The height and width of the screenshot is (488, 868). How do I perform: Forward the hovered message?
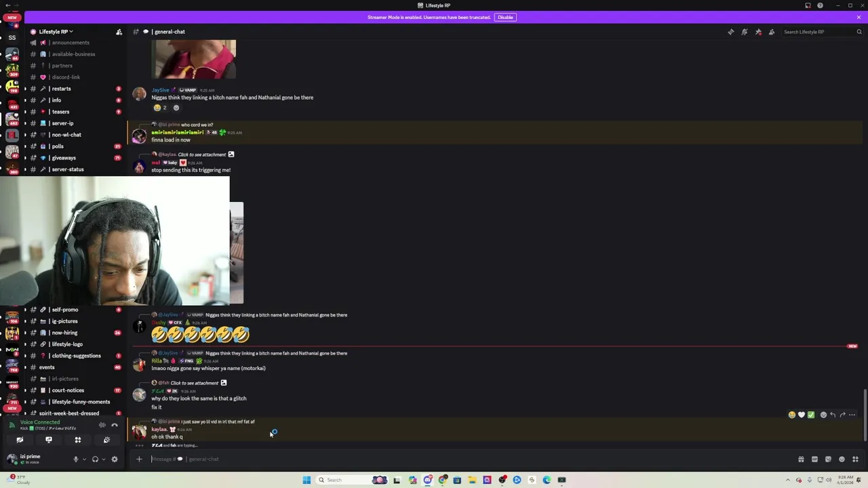pos(842,415)
